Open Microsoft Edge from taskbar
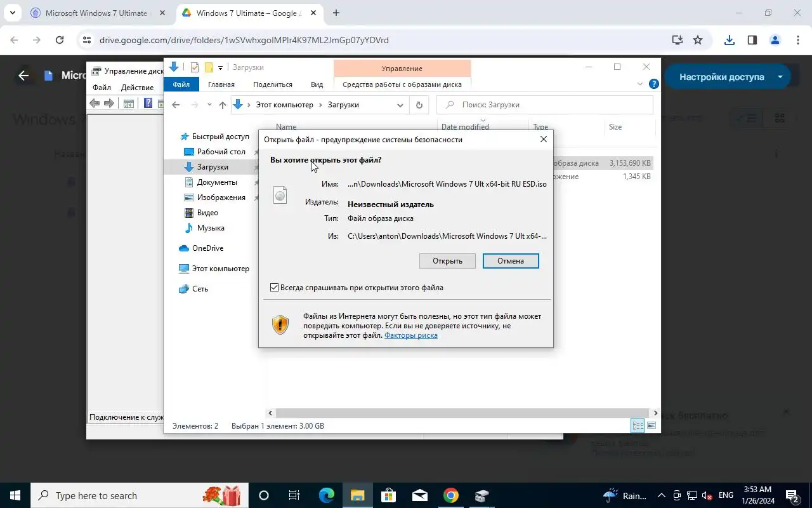 coord(327,495)
